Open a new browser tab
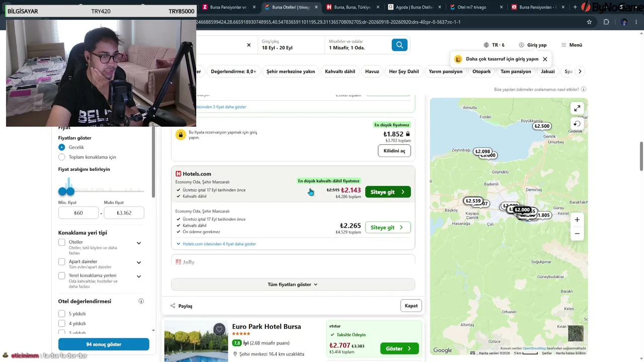Image resolution: width=644 pixels, height=362 pixels. click(575, 7)
